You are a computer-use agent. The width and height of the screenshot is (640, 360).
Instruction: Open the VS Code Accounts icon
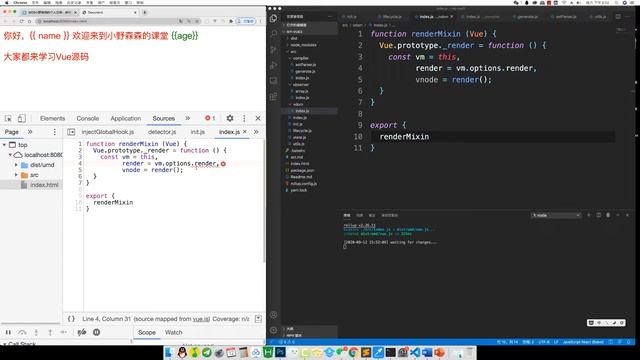coord(273,315)
